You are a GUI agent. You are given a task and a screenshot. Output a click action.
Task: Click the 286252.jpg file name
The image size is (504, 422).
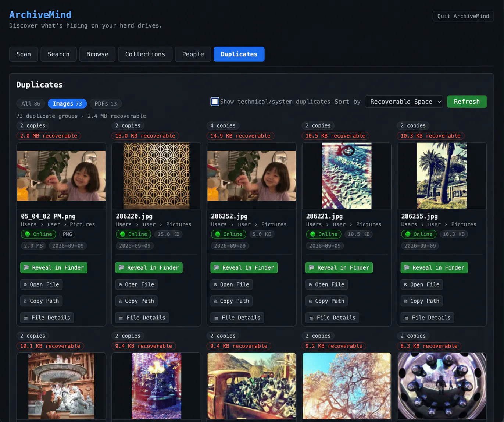(x=229, y=216)
